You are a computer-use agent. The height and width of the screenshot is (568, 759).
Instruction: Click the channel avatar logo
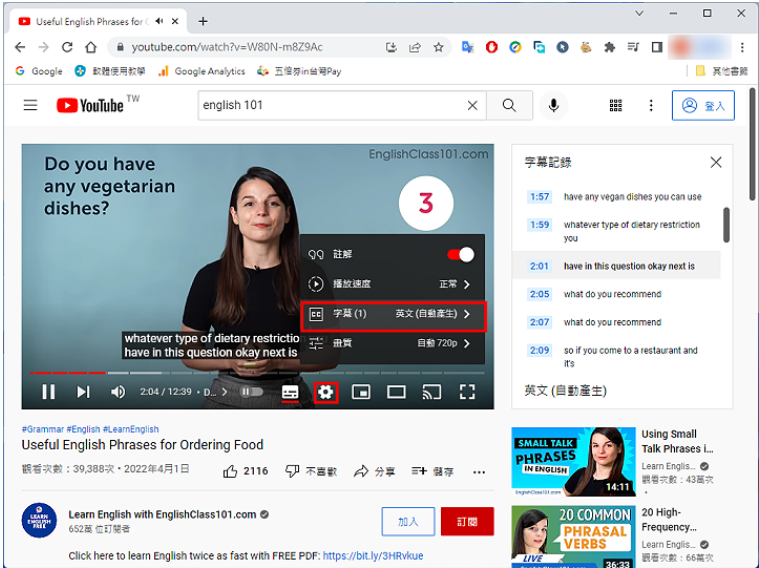point(39,520)
